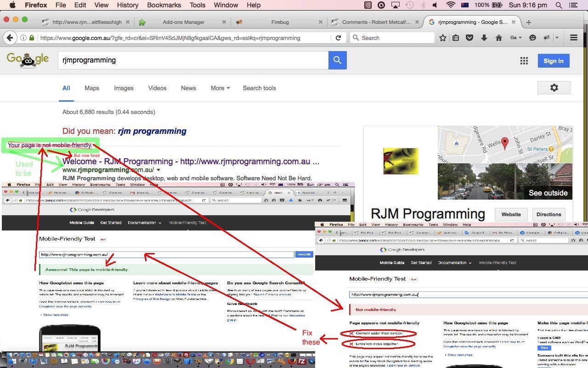The width and height of the screenshot is (588, 368).
Task: Open the search settings gear
Action: pos(554,88)
